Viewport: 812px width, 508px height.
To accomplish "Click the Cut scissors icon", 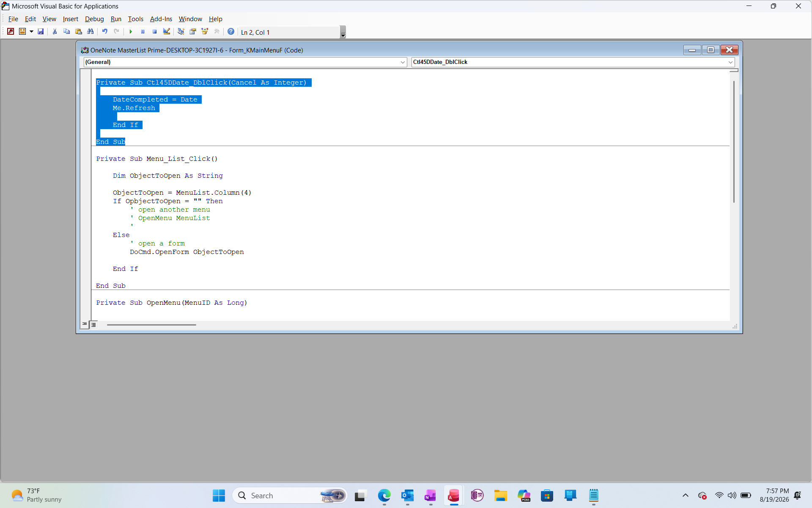I will [x=55, y=32].
